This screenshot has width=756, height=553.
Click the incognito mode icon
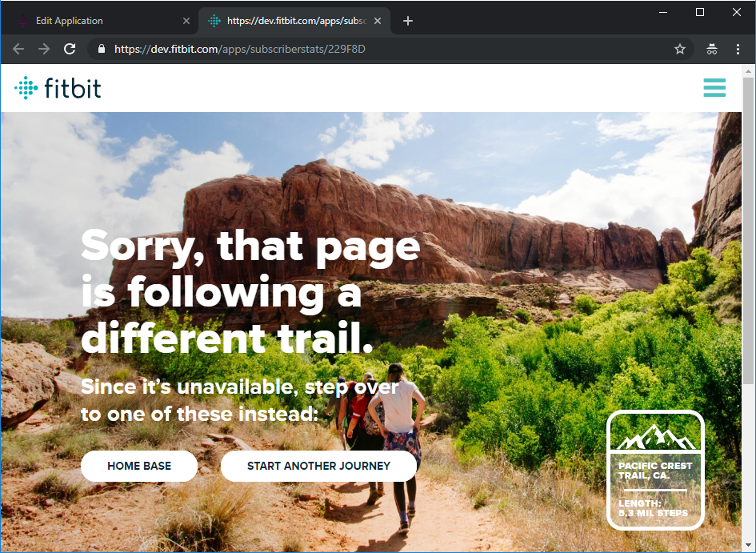tap(711, 49)
